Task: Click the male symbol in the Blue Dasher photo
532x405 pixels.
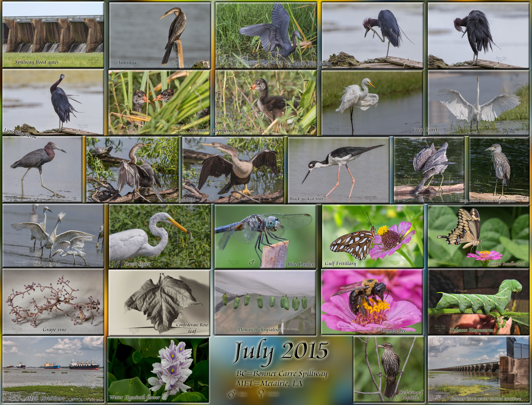Action: pyautogui.click(x=252, y=262)
